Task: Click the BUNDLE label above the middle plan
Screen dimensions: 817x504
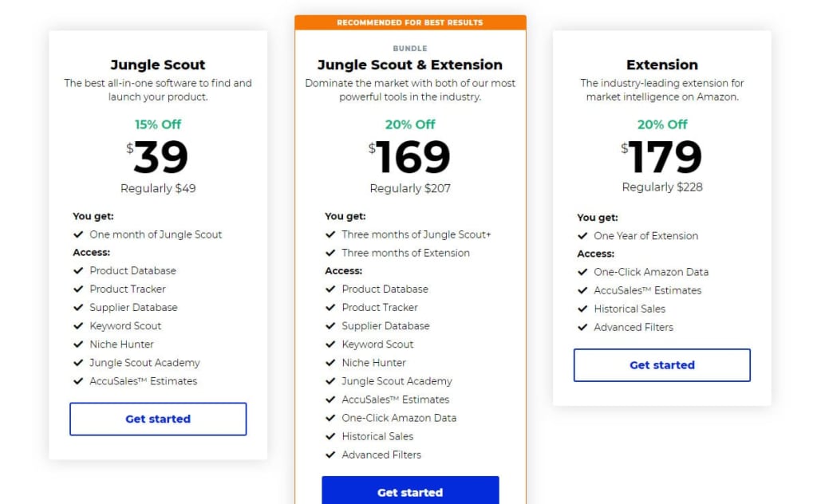Action: 410,49
